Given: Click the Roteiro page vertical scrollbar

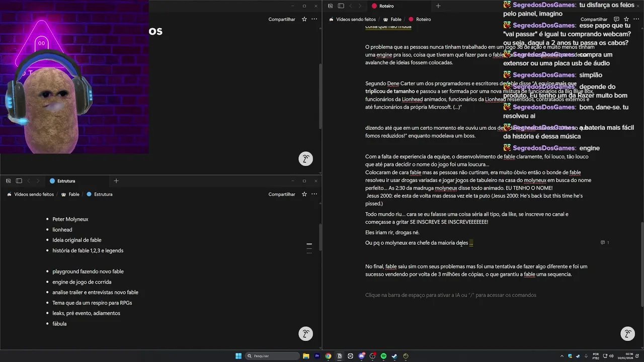Looking at the screenshot, I should pyautogui.click(x=641, y=263).
